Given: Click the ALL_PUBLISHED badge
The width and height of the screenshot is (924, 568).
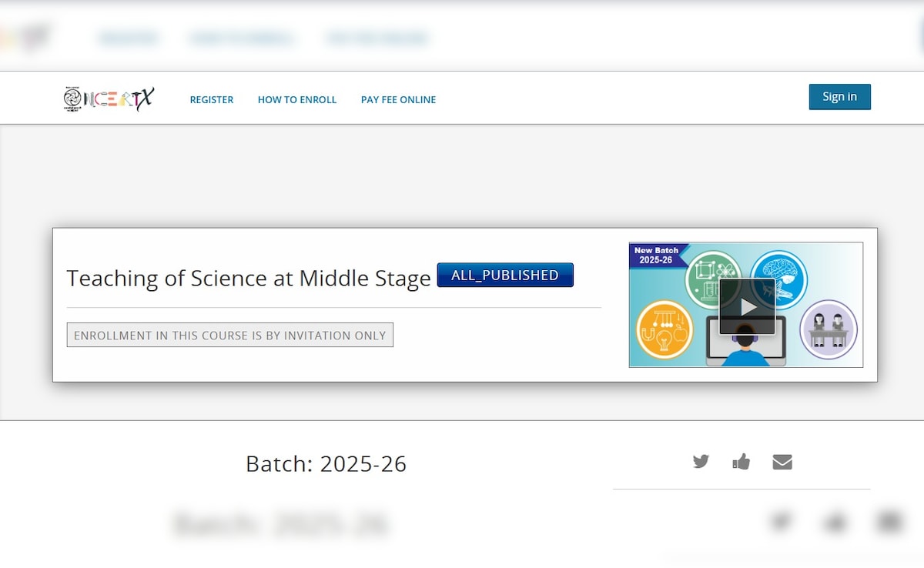Looking at the screenshot, I should tap(504, 275).
